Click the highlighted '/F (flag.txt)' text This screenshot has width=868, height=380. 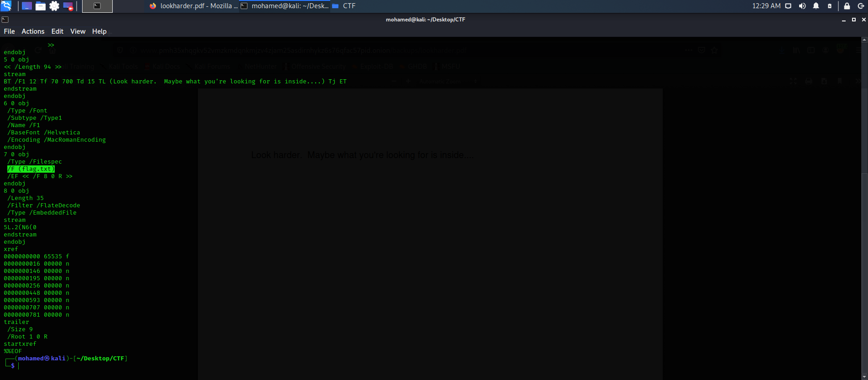pos(31,169)
